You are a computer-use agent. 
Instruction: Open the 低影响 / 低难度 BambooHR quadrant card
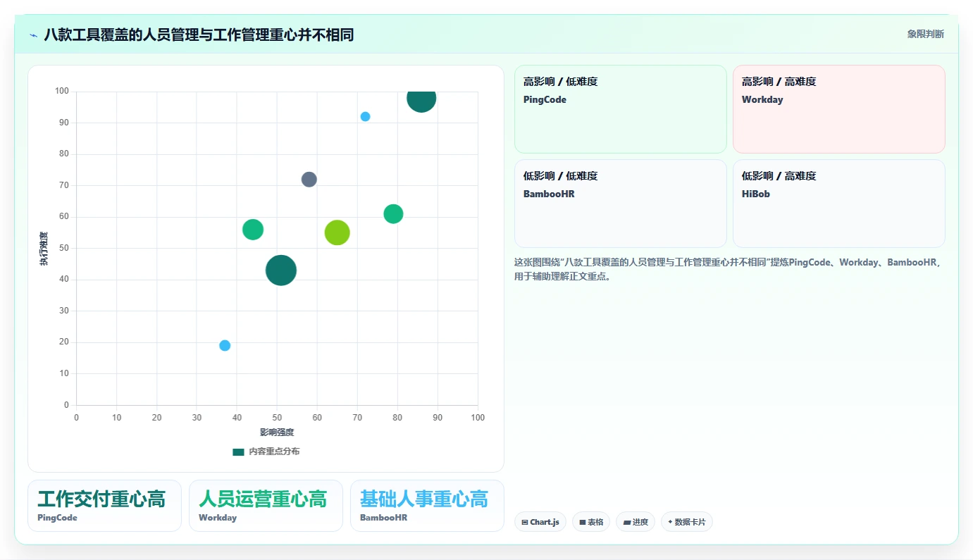(621, 204)
